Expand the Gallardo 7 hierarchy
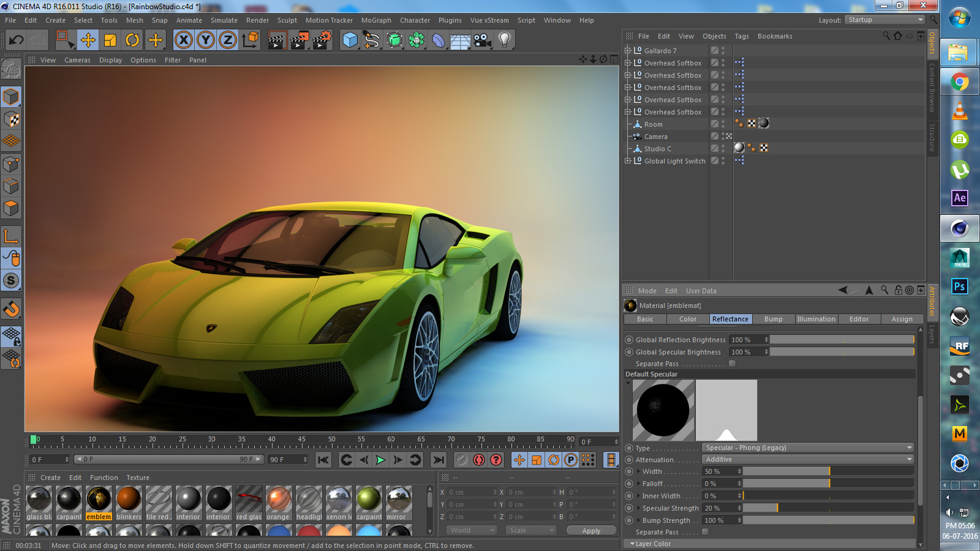 [x=627, y=50]
